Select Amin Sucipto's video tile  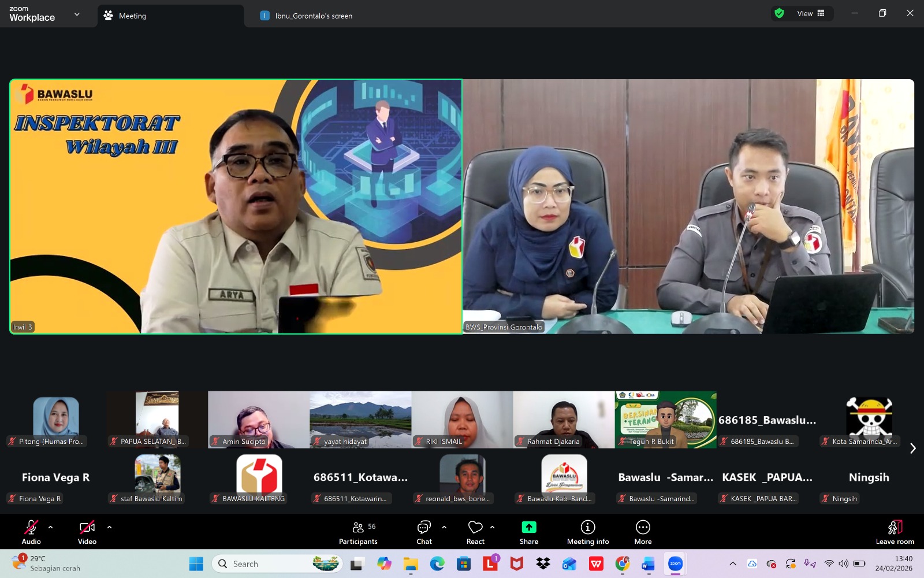(259, 420)
